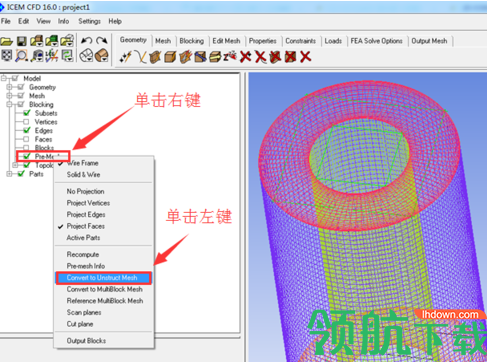The width and height of the screenshot is (487, 362).
Task: Click the Measure Distance icon
Action: pos(37,56)
